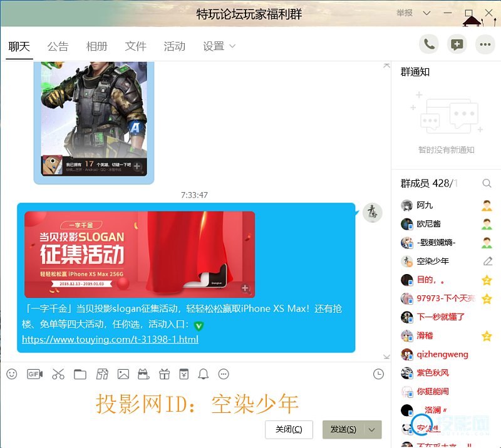Click the toolbar icon right of the folder
501x448 pixels.
102,374
